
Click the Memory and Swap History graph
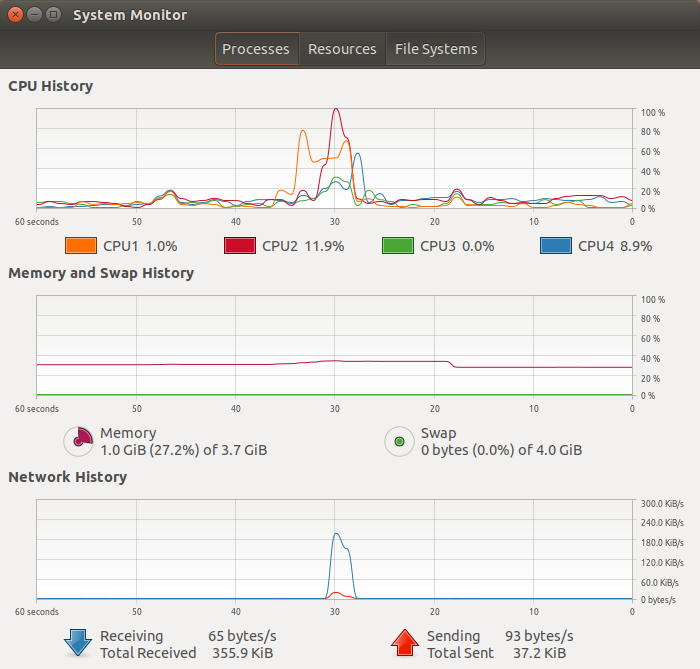pos(334,345)
